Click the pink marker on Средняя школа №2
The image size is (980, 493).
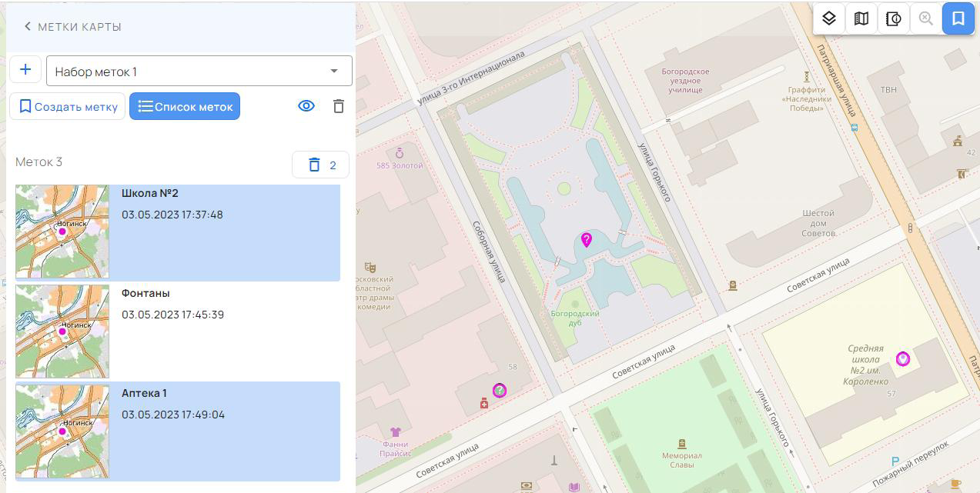pyautogui.click(x=902, y=358)
